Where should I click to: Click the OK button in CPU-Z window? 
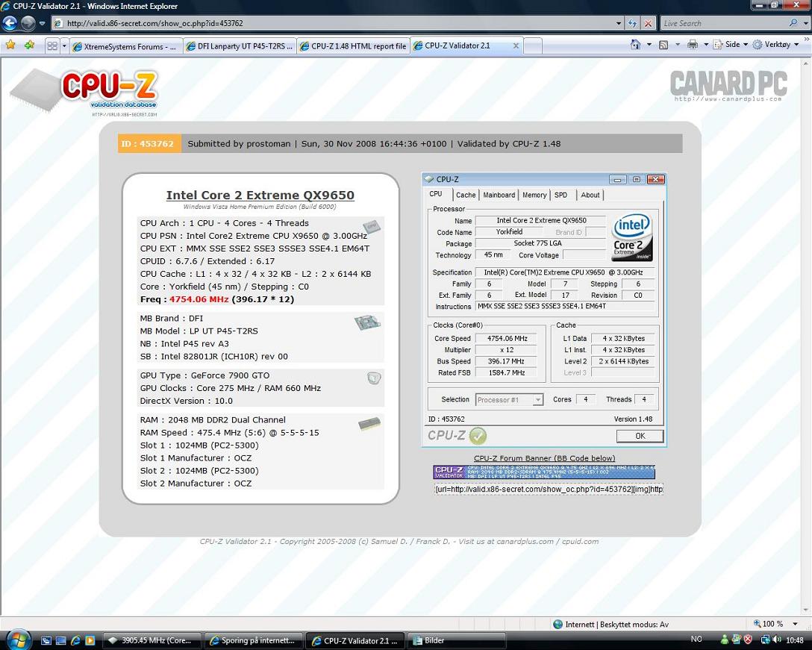[640, 436]
